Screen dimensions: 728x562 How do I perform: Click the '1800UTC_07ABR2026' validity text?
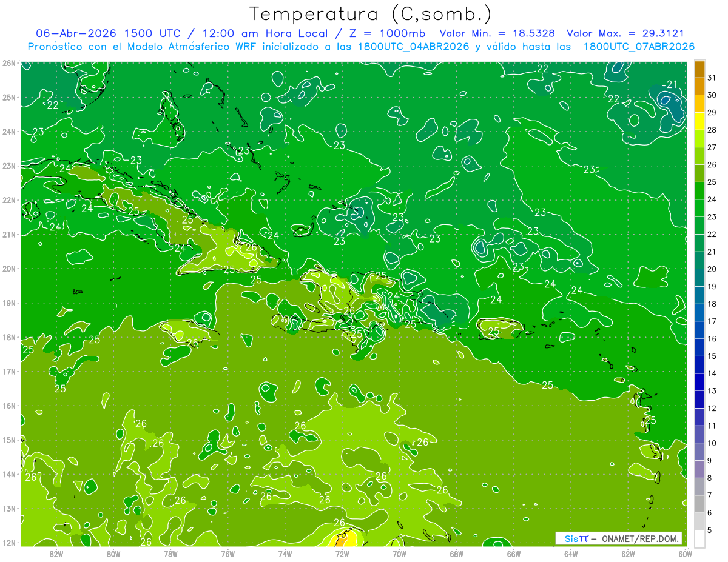click(x=639, y=47)
